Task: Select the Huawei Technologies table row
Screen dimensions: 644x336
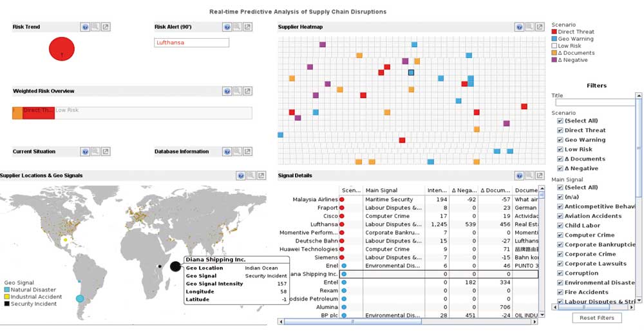Action: pos(408,249)
